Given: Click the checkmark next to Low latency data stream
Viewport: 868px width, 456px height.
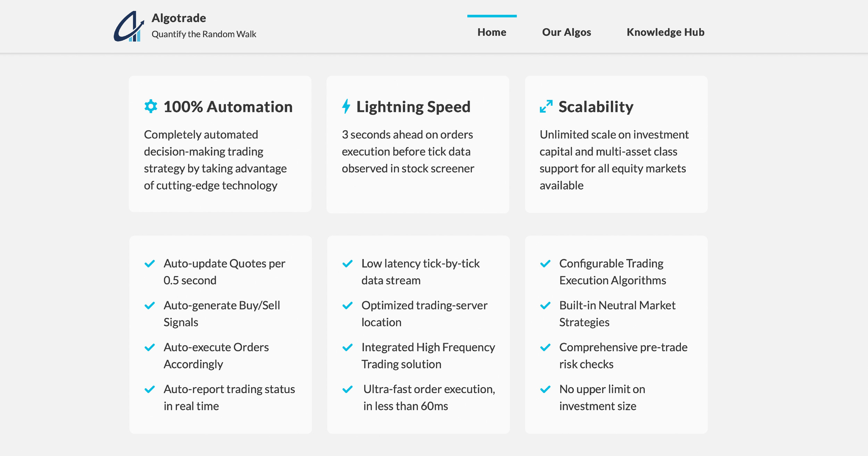Looking at the screenshot, I should [347, 264].
